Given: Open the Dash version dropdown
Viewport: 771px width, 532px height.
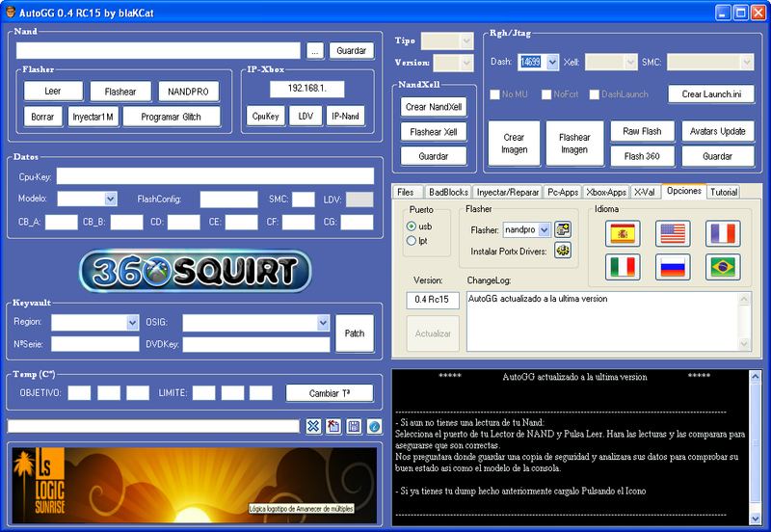Looking at the screenshot, I should pos(552,62).
